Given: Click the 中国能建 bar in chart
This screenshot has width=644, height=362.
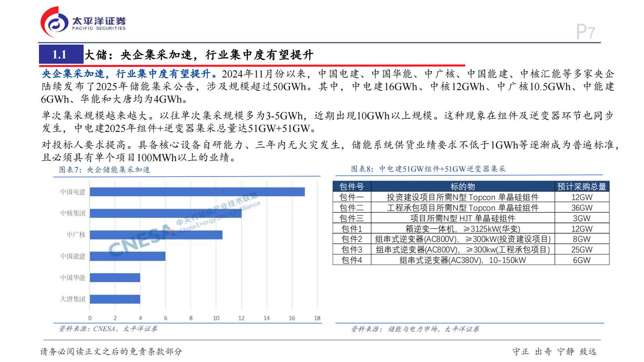Looking at the screenshot, I should click(127, 256).
